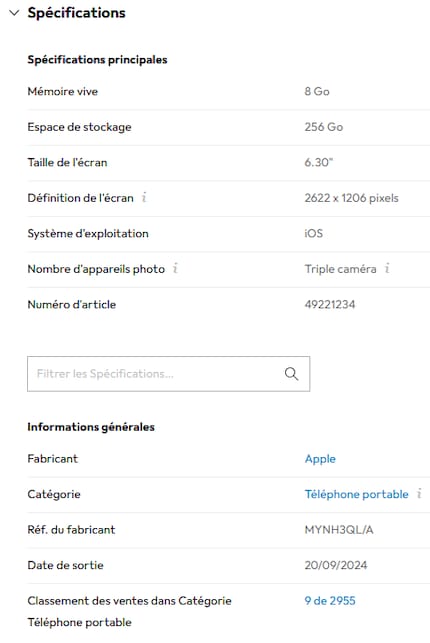Click the magnifier search icon
Image resolution: width=430 pixels, height=643 pixels.
[291, 374]
